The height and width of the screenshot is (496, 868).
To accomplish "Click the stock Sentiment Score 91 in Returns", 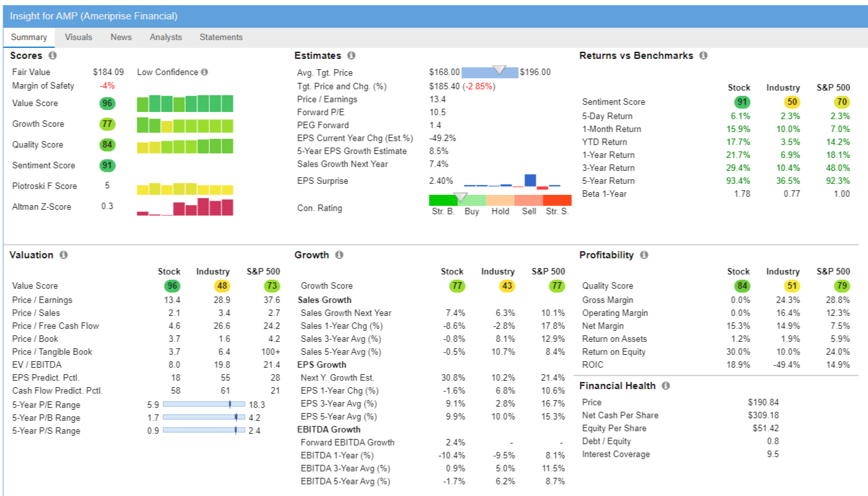I will (742, 102).
